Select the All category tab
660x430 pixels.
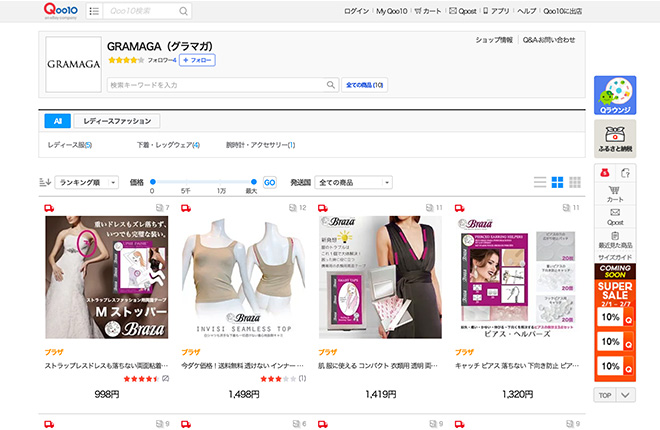[x=58, y=121]
